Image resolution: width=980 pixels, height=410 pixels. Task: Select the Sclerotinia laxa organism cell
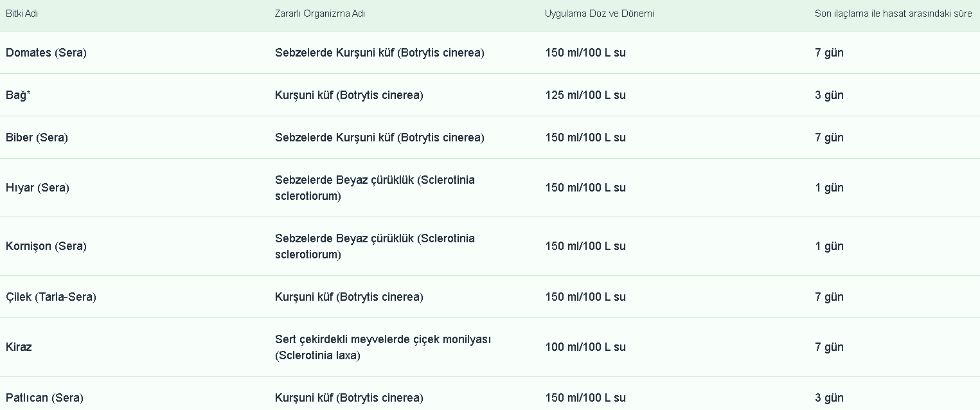(x=382, y=347)
